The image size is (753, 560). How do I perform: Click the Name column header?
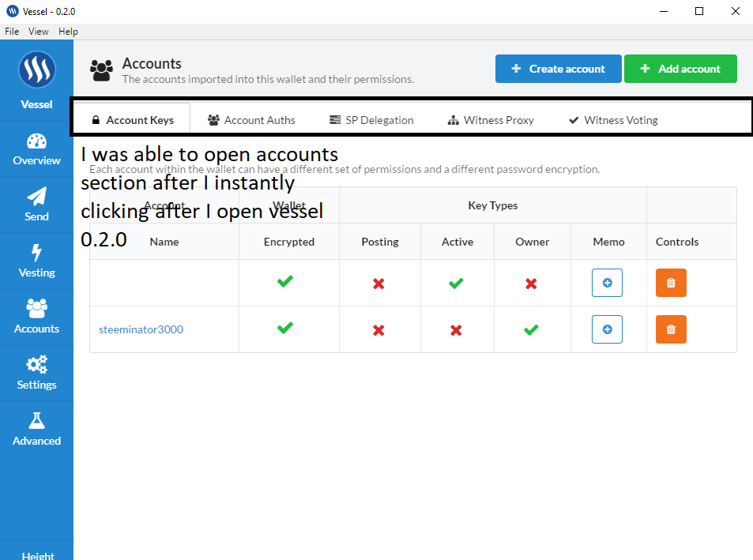pos(164,242)
